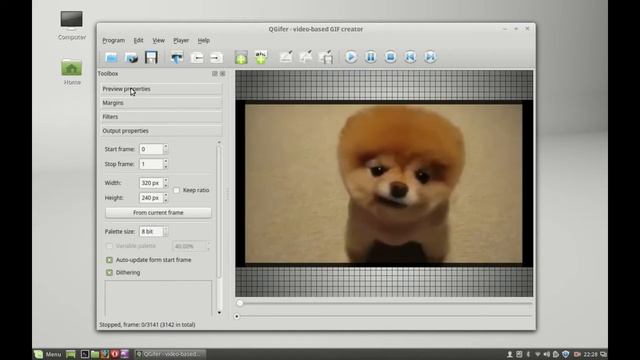Increase the Width spinner value
Image resolution: width=640 pixels, height=360 pixels.
tap(165, 180)
